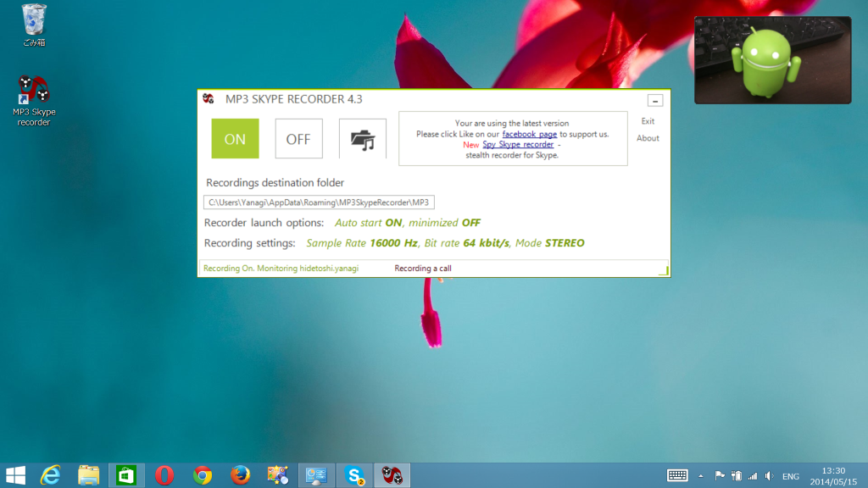Image resolution: width=868 pixels, height=488 pixels.
Task: Open the volume speaker tray icon
Action: point(770,475)
